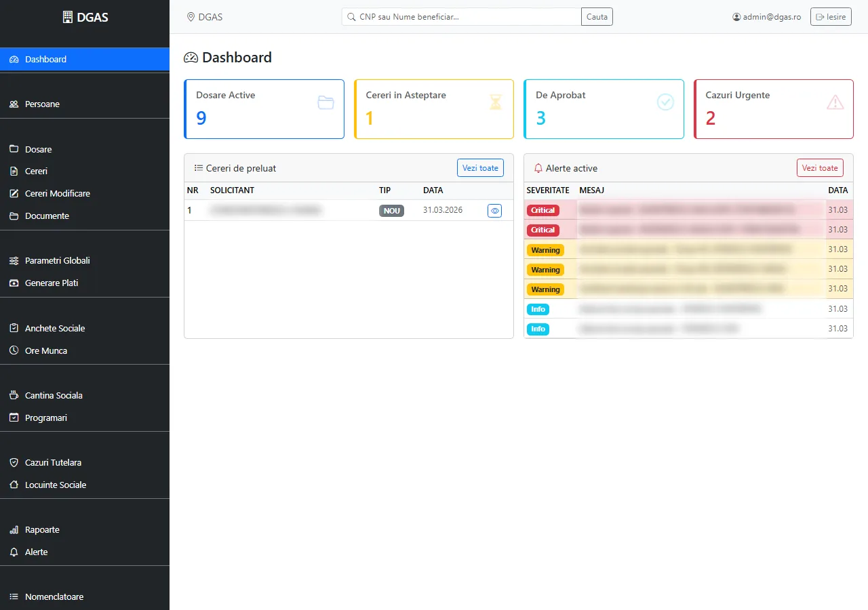Click the NOU badge in requests table

(391, 211)
